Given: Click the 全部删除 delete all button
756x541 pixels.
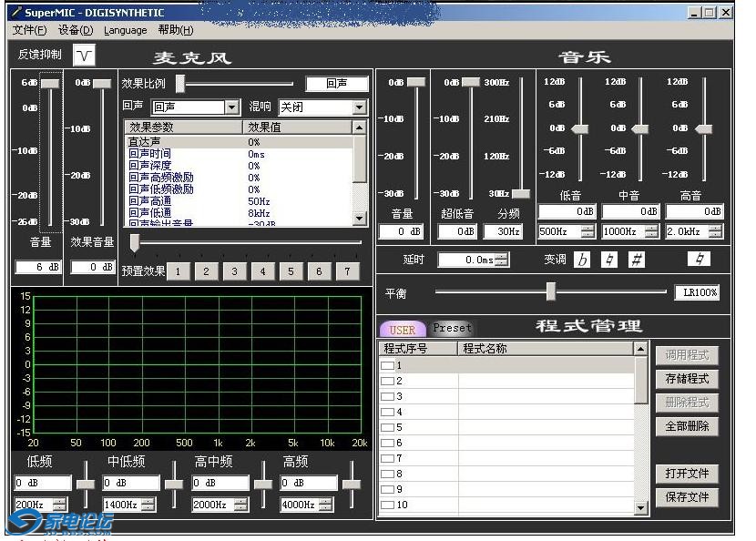Looking at the screenshot, I should point(687,426).
